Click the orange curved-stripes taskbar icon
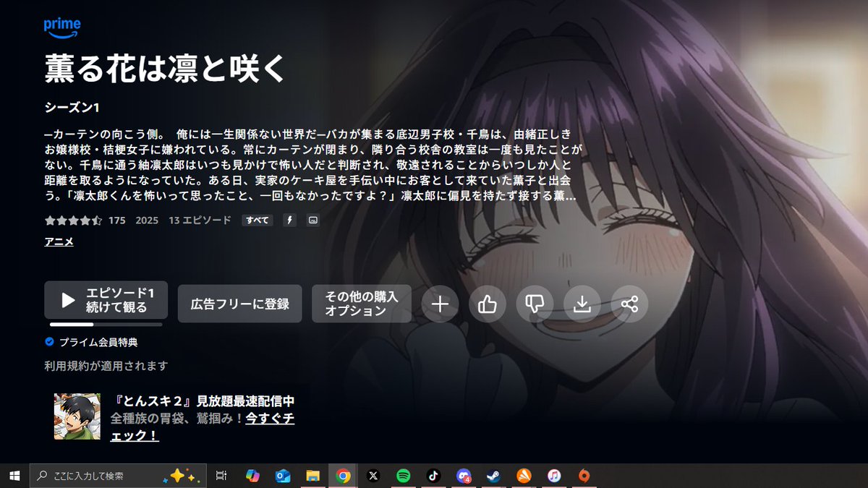The height and width of the screenshot is (488, 868). click(x=524, y=476)
